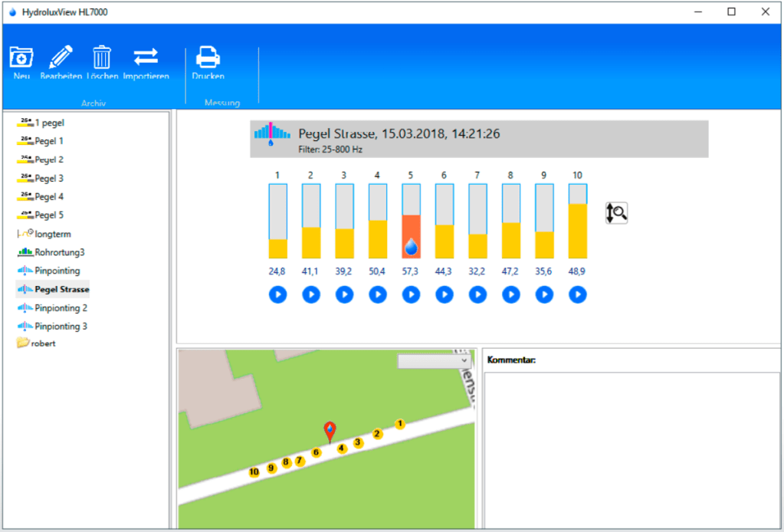Click the vertical zoom magnifier icon

point(616,212)
